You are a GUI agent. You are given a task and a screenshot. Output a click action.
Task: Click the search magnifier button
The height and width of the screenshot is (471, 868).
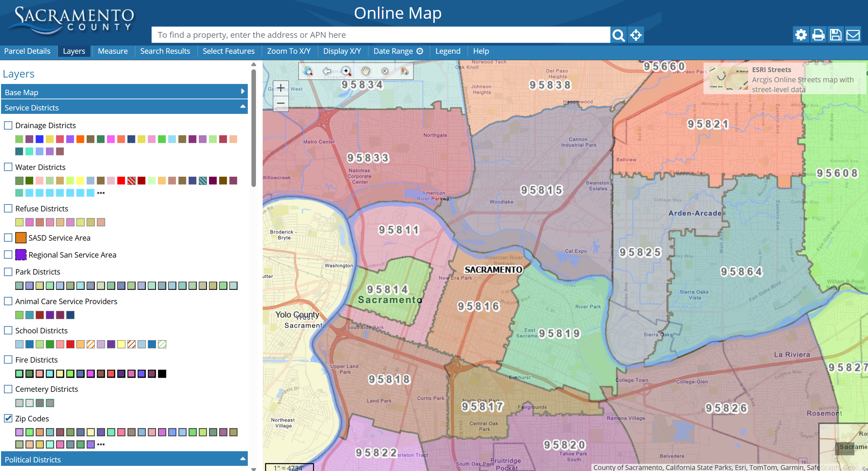pyautogui.click(x=618, y=35)
